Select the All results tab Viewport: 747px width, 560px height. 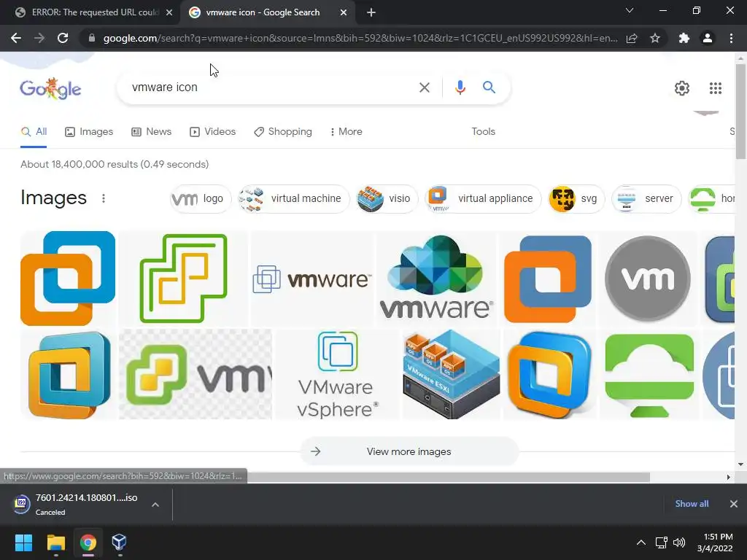34,132
